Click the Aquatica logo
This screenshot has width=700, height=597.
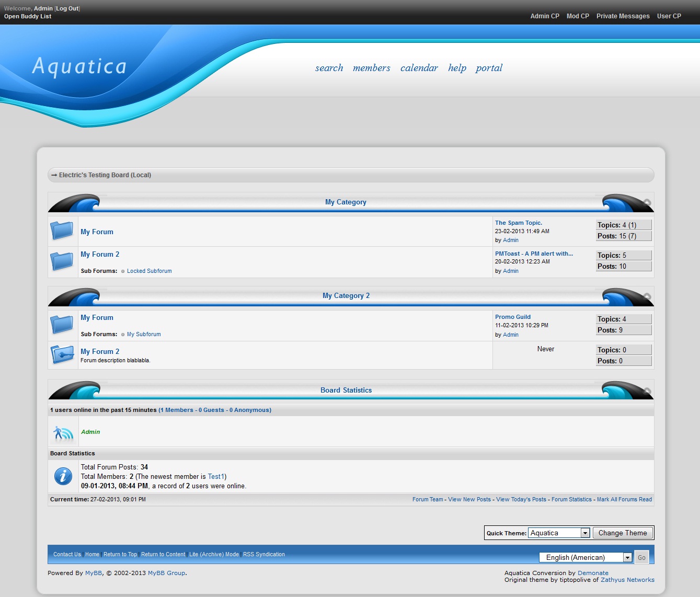click(x=79, y=66)
